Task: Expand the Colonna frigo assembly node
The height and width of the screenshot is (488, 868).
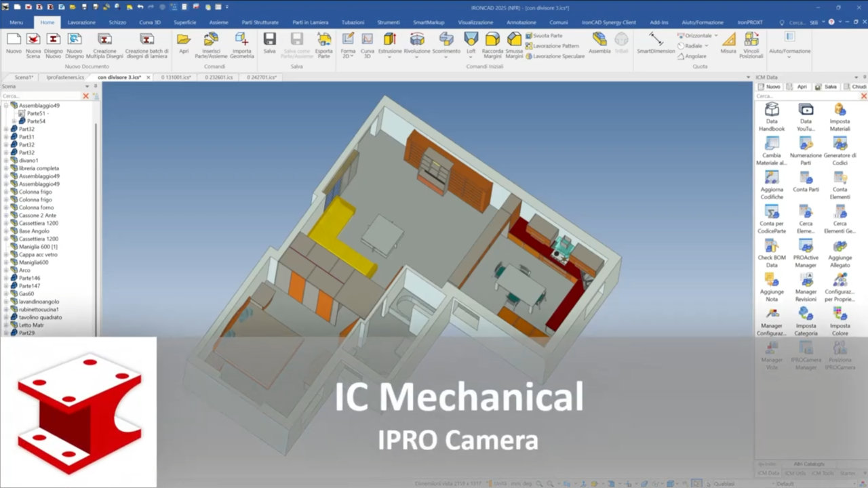Action: (7, 192)
